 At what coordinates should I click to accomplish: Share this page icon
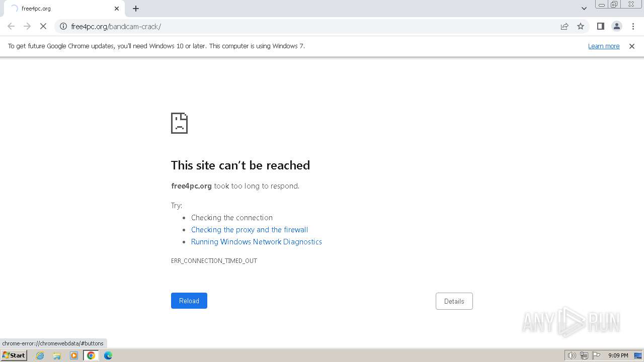[x=565, y=26]
